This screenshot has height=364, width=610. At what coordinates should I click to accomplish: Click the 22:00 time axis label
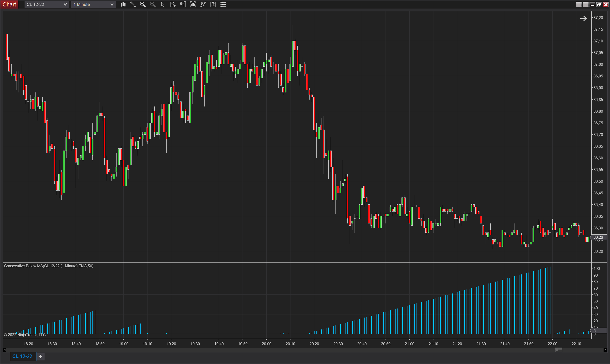click(x=553, y=344)
